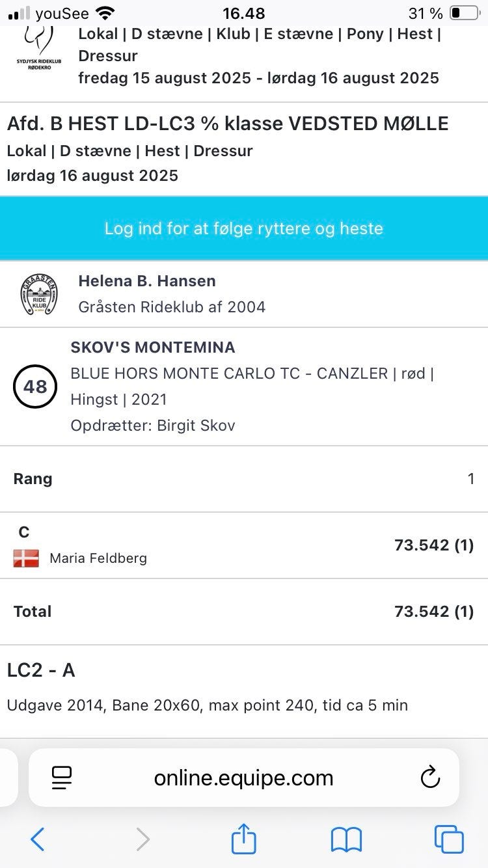Open the Safari bookmarks icon
488x868 pixels.
click(x=346, y=839)
